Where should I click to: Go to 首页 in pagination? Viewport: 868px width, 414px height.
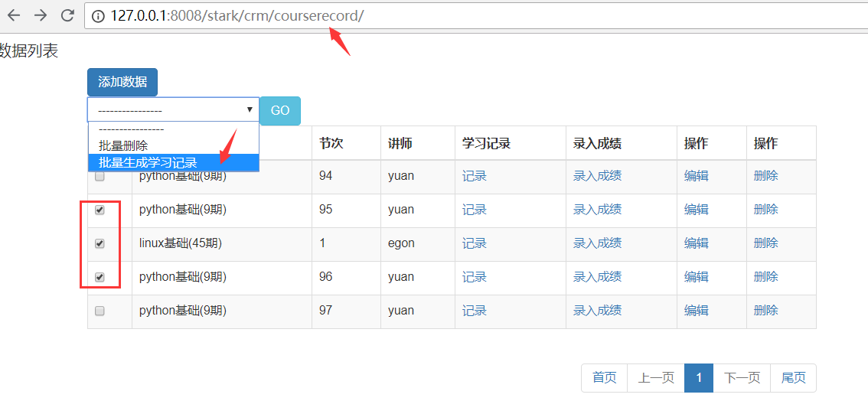click(605, 378)
